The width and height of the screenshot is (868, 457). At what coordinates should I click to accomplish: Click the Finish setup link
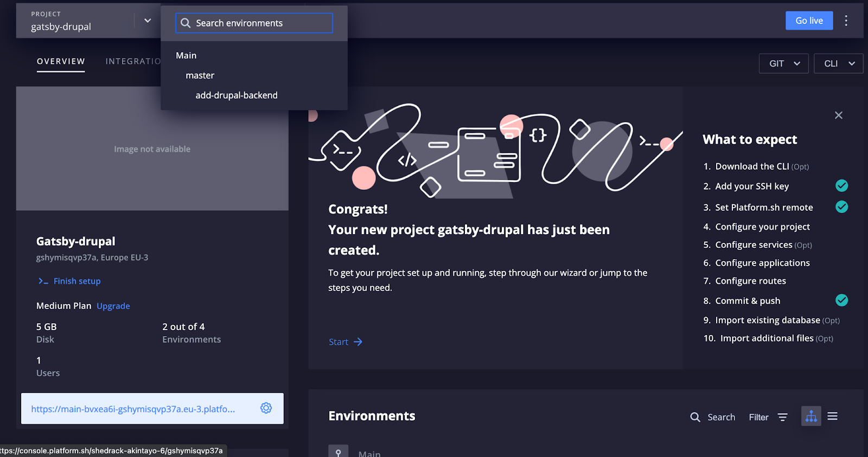pyautogui.click(x=77, y=281)
